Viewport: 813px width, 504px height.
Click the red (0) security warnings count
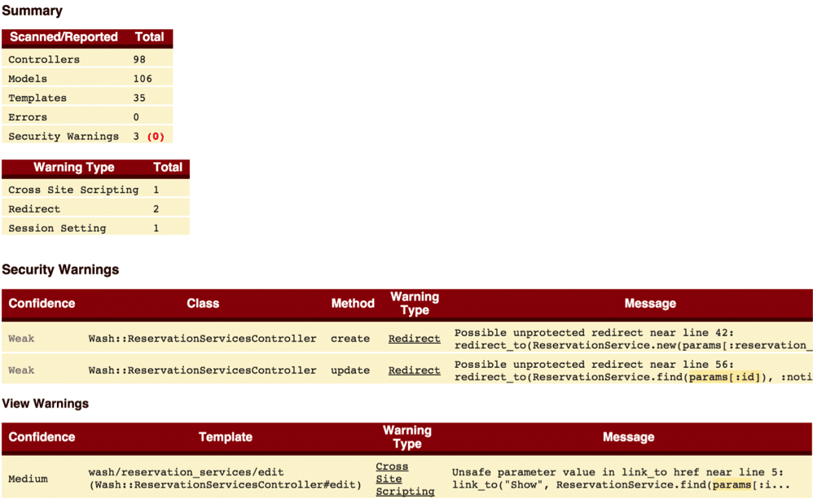pos(156,137)
